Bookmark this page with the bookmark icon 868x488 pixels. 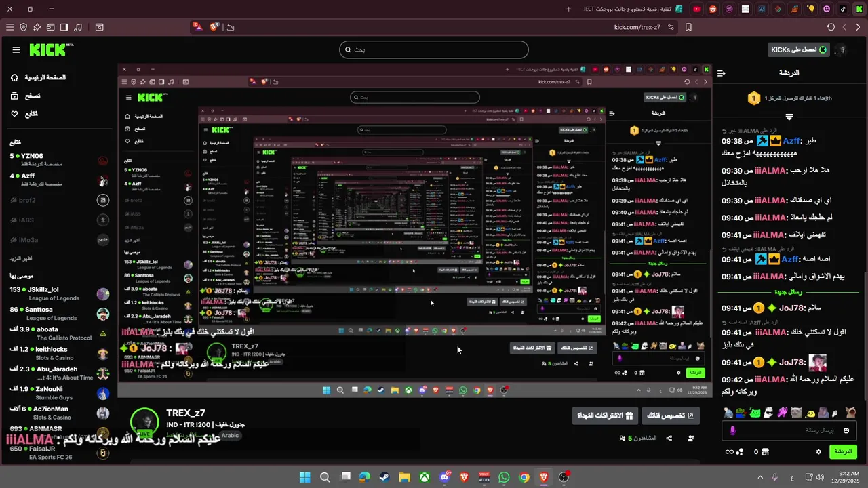[688, 27]
